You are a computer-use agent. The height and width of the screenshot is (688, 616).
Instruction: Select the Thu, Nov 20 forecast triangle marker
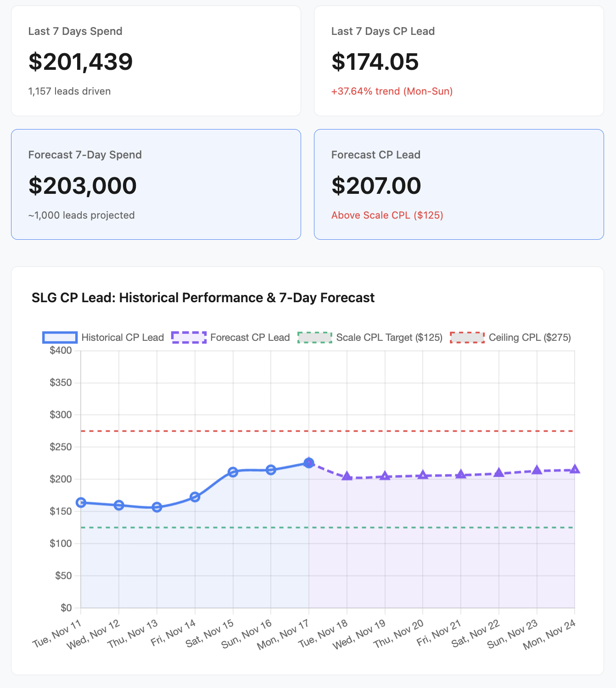[x=423, y=475]
